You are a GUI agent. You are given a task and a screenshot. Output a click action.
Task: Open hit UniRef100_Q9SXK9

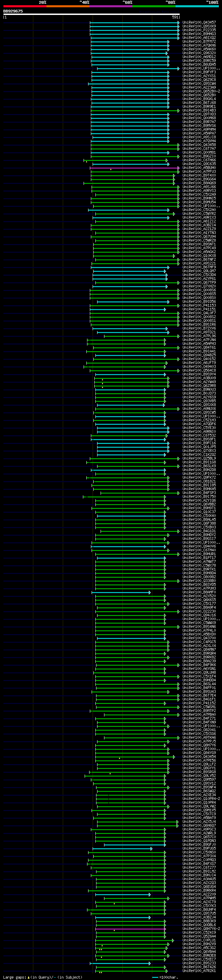tap(199, 26)
